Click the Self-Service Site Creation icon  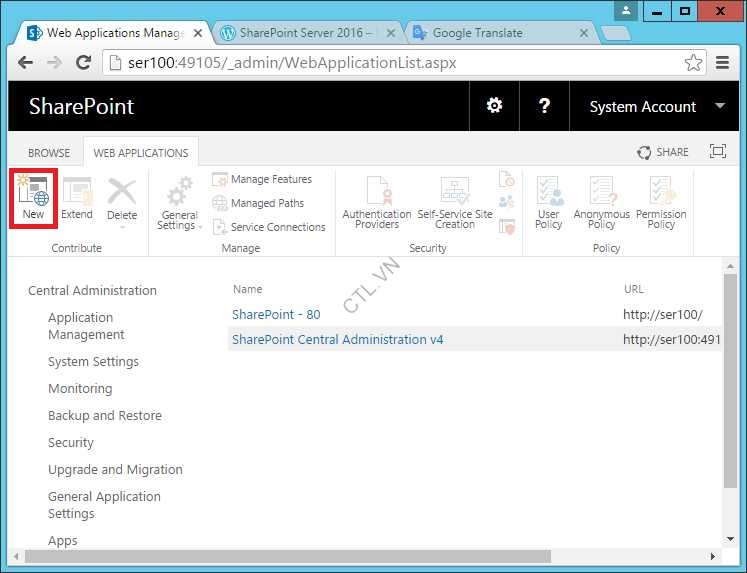click(455, 203)
